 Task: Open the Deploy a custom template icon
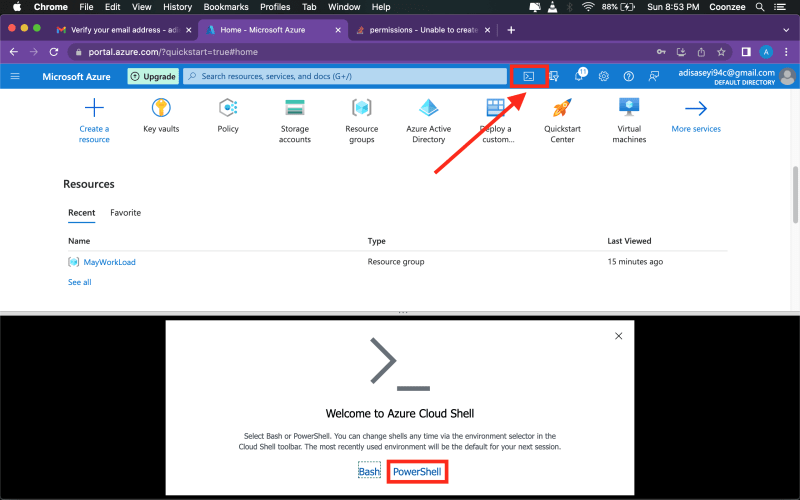tap(495, 108)
